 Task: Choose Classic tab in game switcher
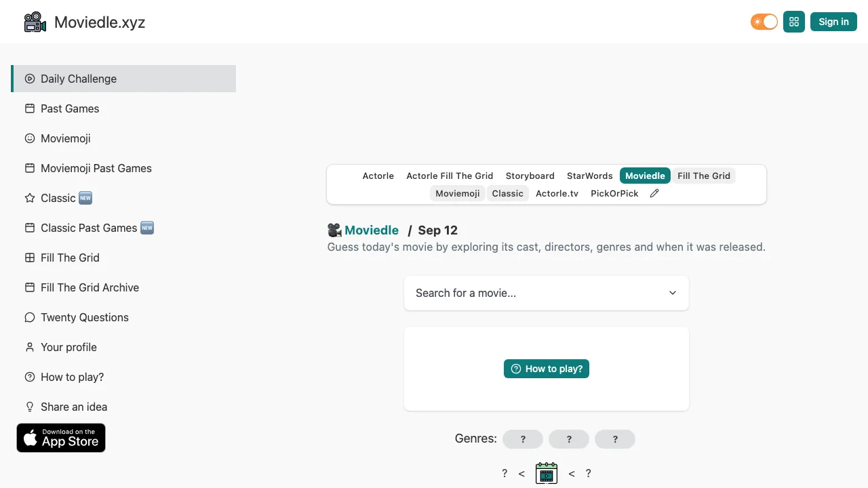[508, 193]
